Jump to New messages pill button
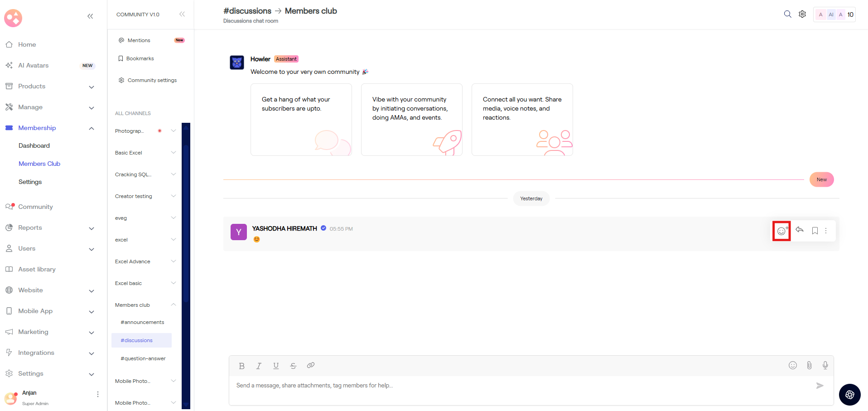868x411 pixels. 821,179
